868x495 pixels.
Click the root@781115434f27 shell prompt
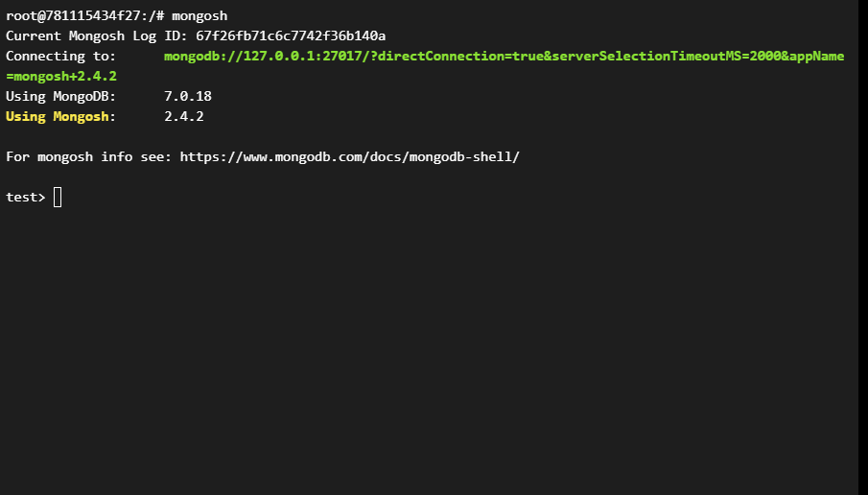coord(73,15)
